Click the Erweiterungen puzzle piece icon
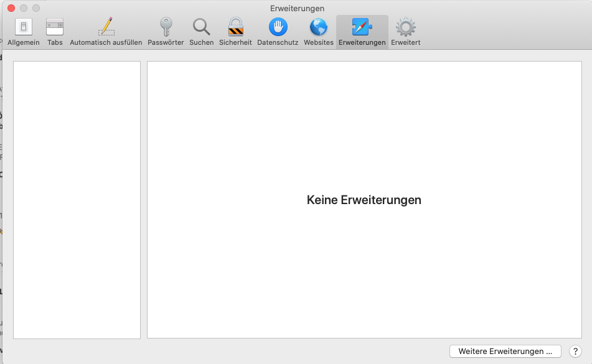 362,27
